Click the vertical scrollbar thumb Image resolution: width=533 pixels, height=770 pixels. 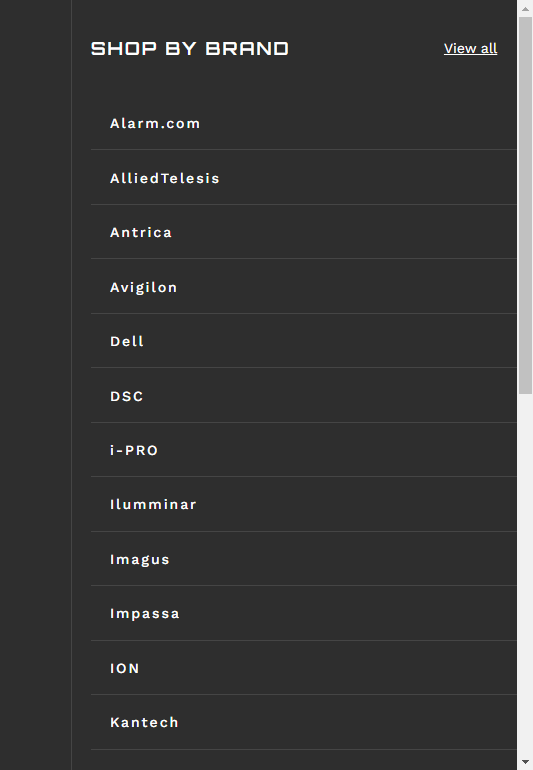[525, 205]
